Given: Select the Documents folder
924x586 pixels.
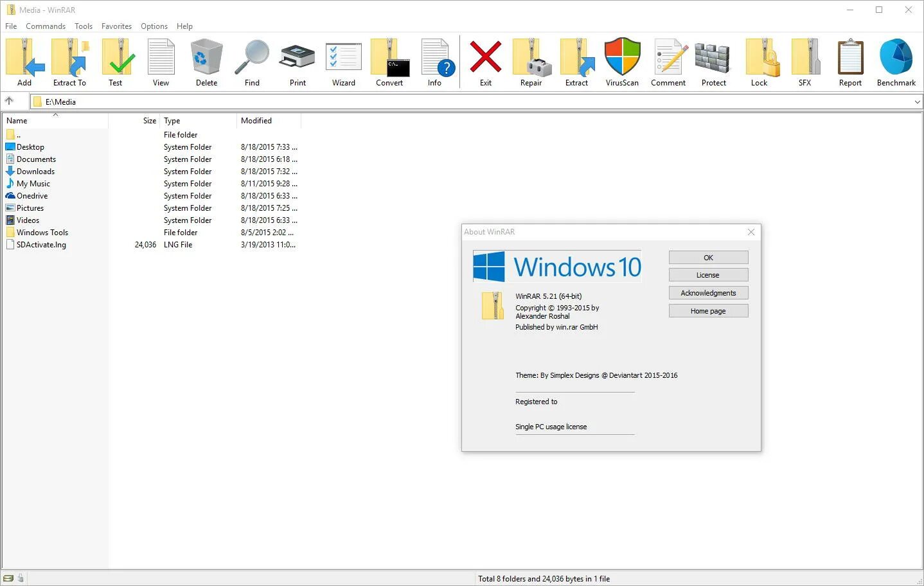Looking at the screenshot, I should point(31,159).
